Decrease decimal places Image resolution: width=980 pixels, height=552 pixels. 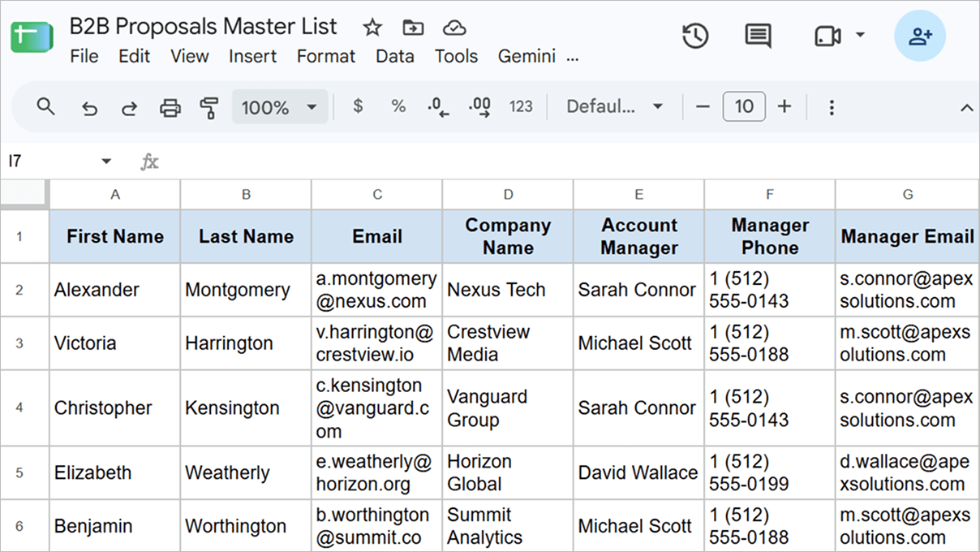439,107
